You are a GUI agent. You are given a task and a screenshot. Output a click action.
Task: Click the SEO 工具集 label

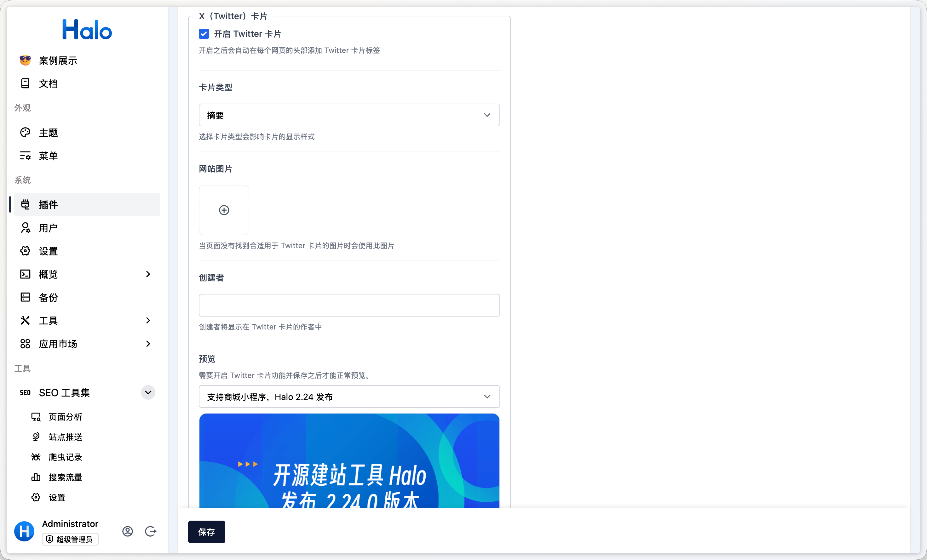[x=64, y=393]
